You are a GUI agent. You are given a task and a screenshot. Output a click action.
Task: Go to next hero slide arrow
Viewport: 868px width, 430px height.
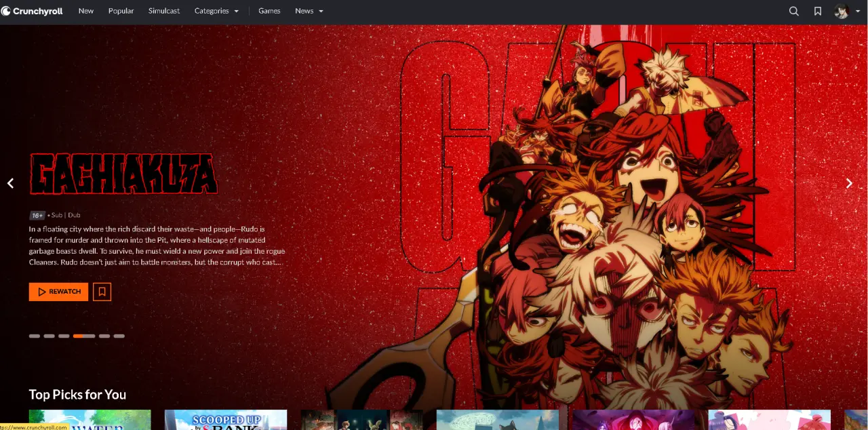pos(849,183)
